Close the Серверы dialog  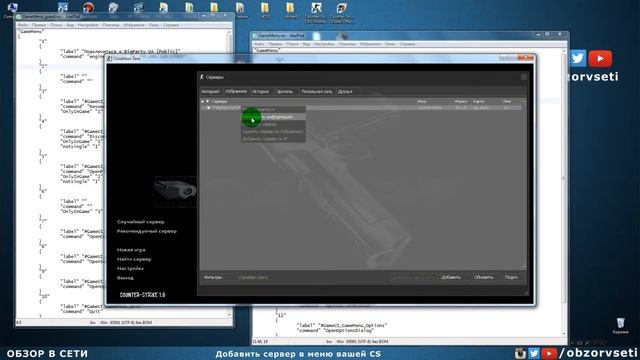point(523,77)
